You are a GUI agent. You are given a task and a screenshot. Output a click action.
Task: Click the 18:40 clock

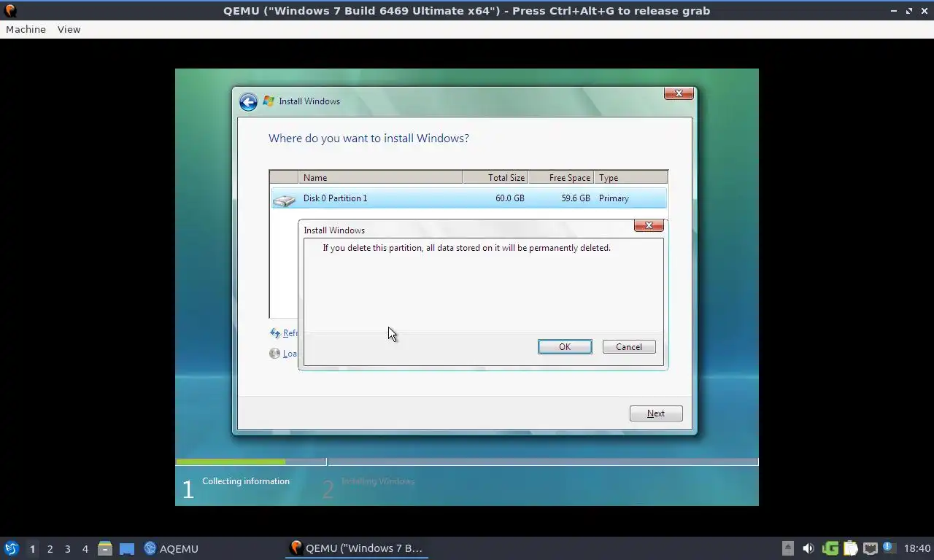916,548
